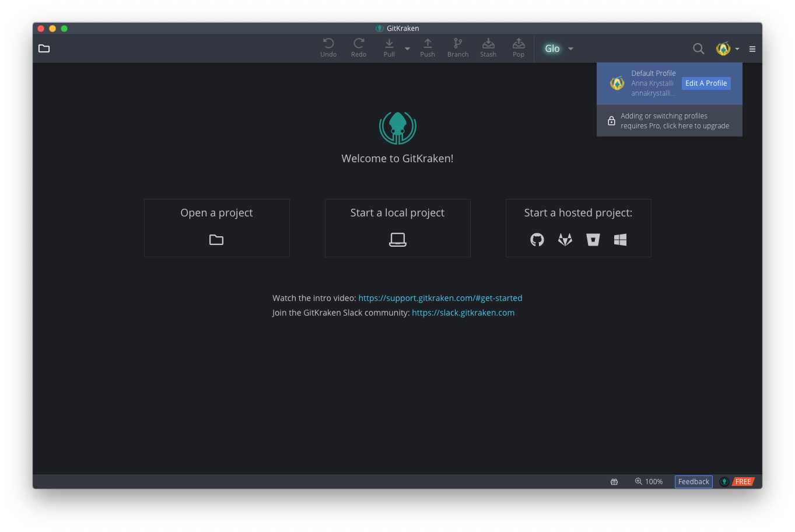795x532 pixels.
Task: Click the Redo toolbar button
Action: pos(359,48)
